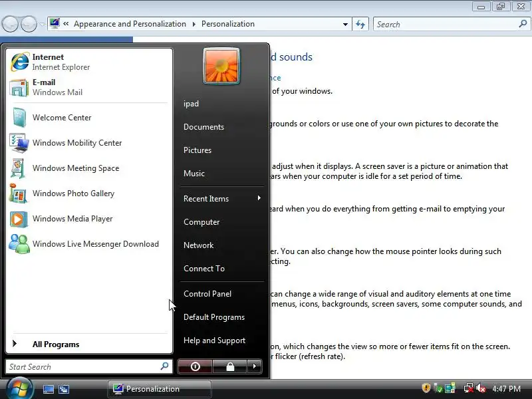Click the Start Search input field

pyautogui.click(x=89, y=366)
